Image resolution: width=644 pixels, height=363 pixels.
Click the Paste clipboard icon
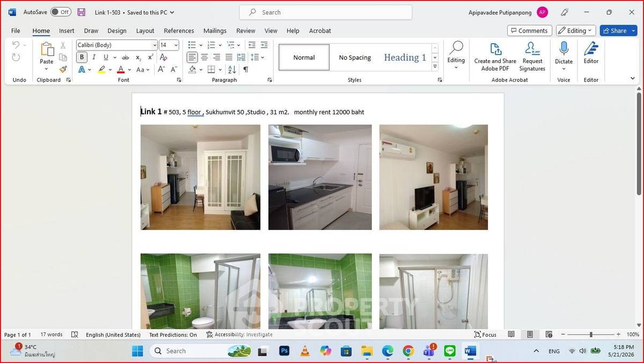47,49
